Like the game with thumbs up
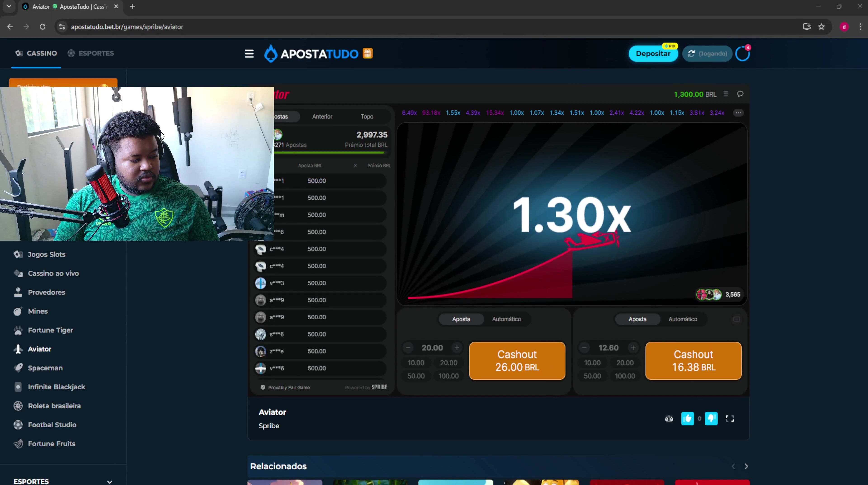Screen dimensions: 868x485 click(x=687, y=419)
